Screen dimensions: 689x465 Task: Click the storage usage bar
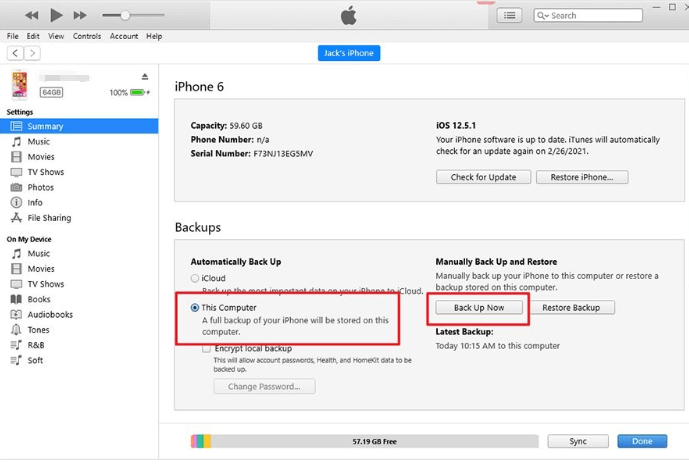point(365,441)
